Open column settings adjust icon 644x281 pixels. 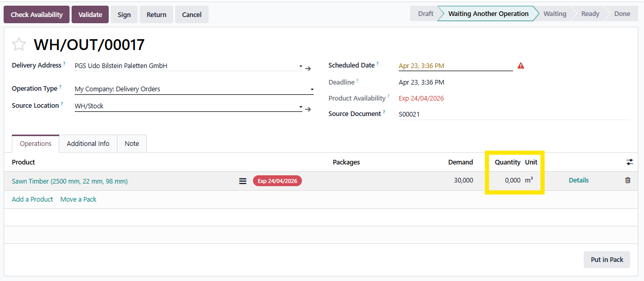tap(630, 162)
